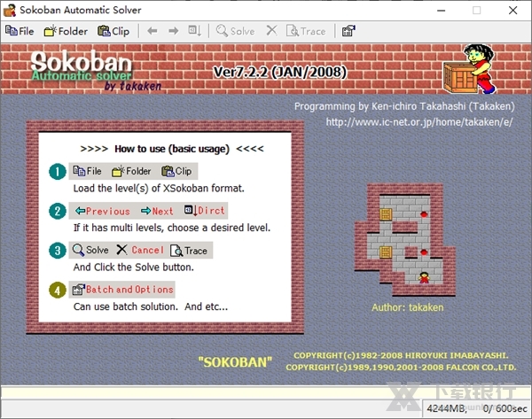Click the Folder icon in how-to step 1
The width and height of the screenshot is (532, 419).
click(131, 171)
